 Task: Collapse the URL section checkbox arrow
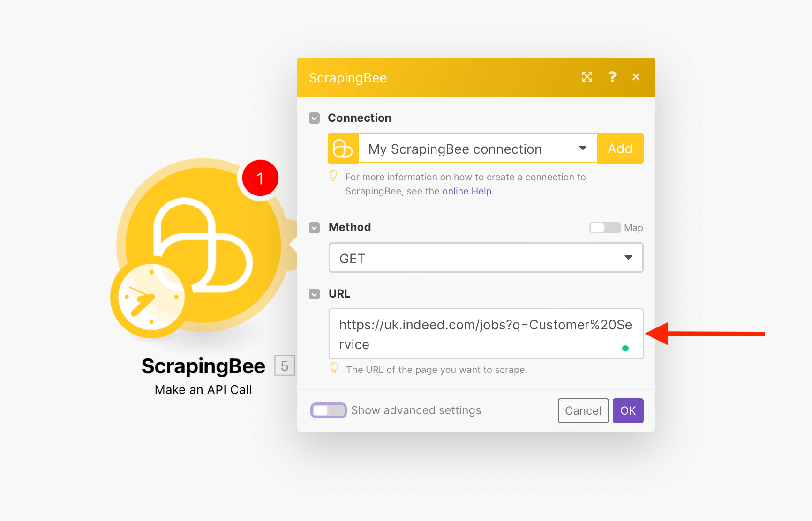(x=315, y=294)
